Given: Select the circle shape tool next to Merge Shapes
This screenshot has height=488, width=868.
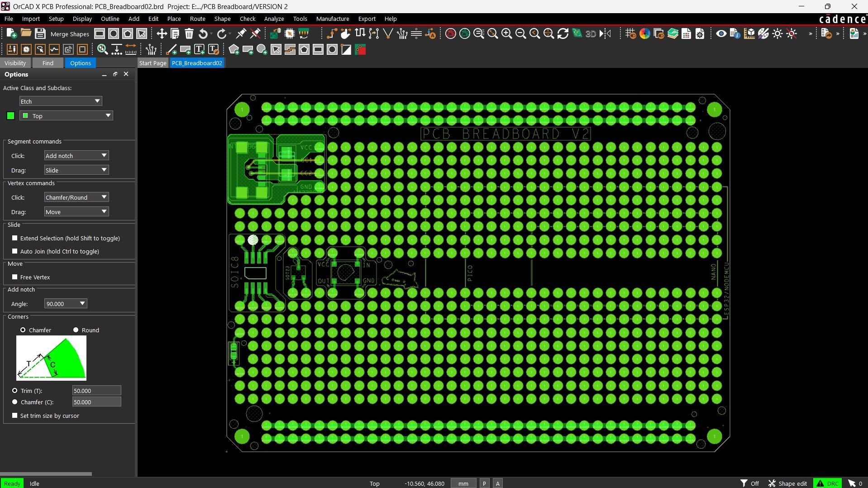Looking at the screenshot, I should point(114,33).
